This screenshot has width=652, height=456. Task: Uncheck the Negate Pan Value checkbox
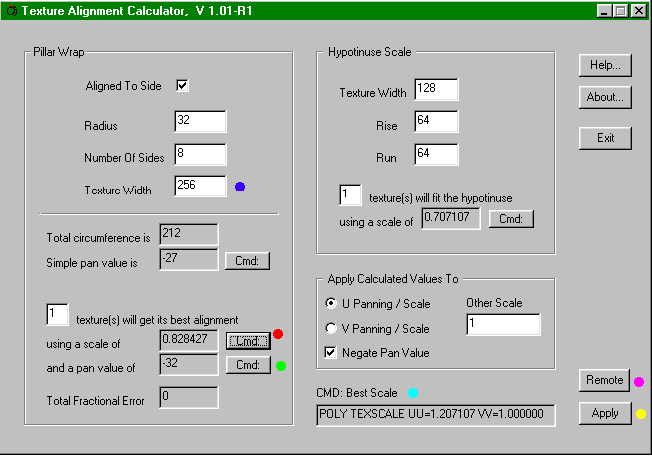click(332, 351)
